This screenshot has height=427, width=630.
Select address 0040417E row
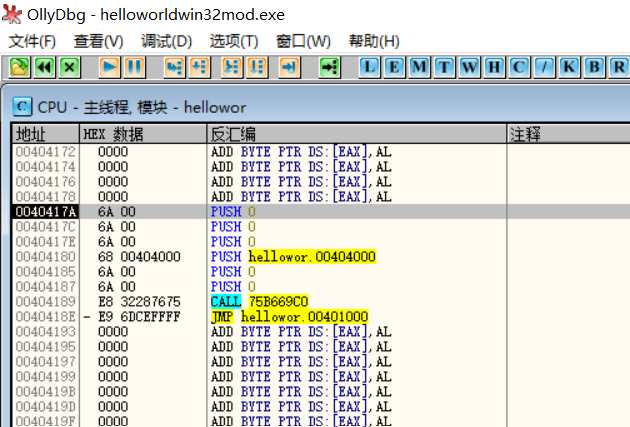pyautogui.click(x=321, y=242)
